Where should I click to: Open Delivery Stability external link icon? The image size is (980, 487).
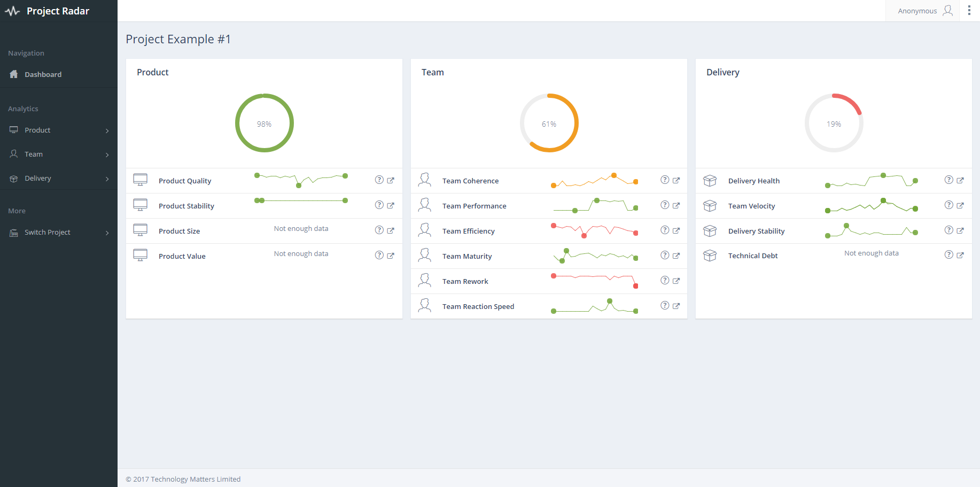pos(960,231)
